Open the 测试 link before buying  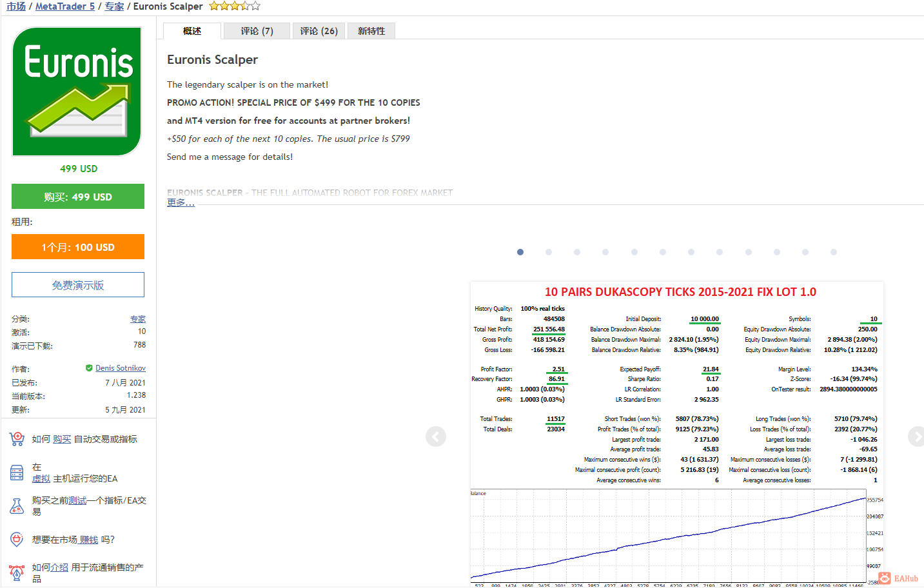pyautogui.click(x=77, y=500)
